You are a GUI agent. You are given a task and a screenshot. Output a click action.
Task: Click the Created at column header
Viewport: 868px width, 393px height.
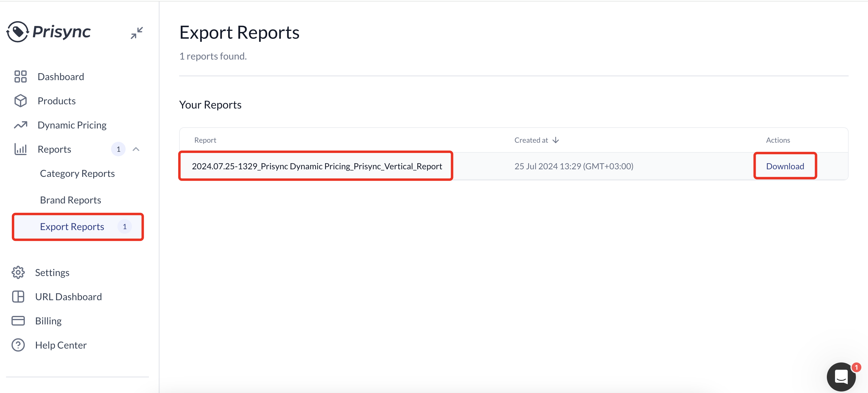tap(531, 140)
